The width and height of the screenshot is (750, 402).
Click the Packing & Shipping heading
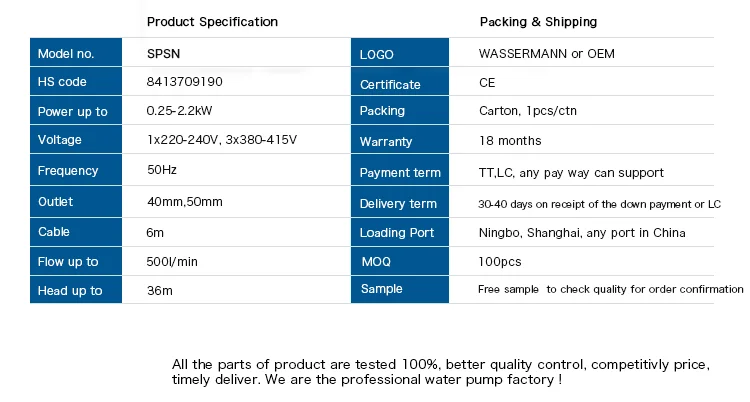tap(538, 22)
